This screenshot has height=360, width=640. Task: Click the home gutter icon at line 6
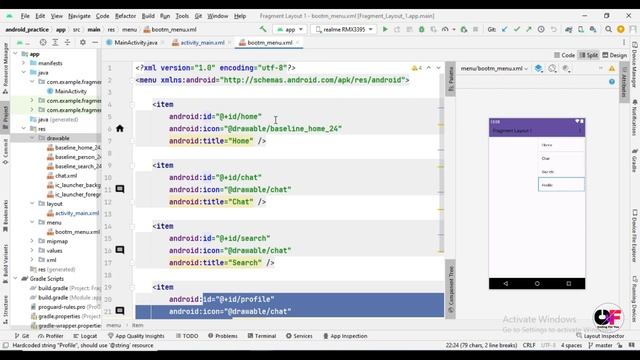120,129
